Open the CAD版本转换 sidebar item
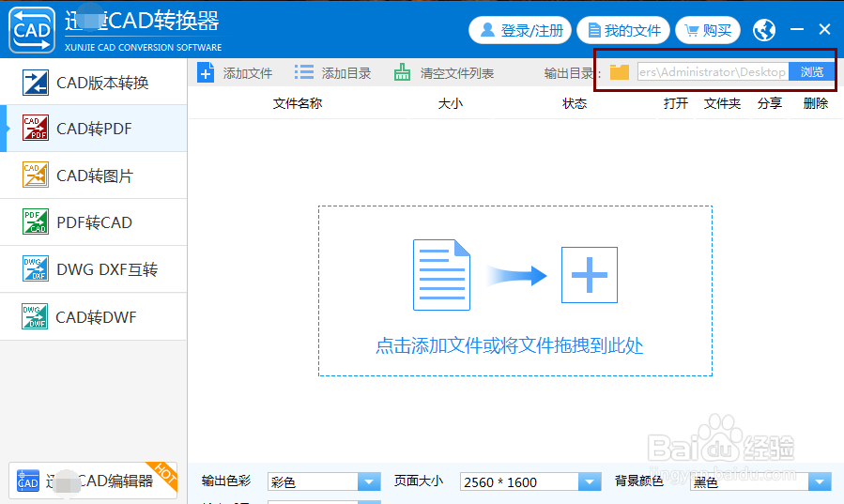 click(x=94, y=83)
